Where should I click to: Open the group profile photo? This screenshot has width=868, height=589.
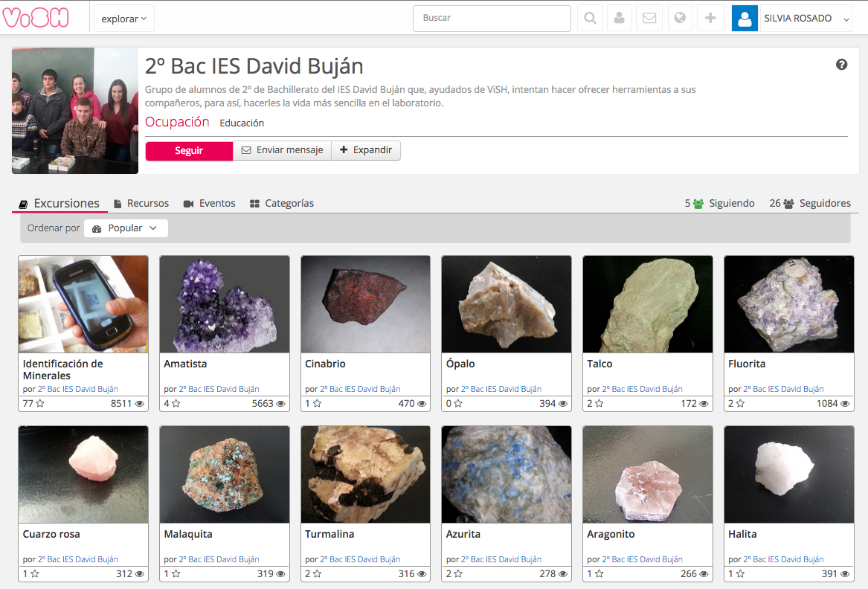coord(75,111)
